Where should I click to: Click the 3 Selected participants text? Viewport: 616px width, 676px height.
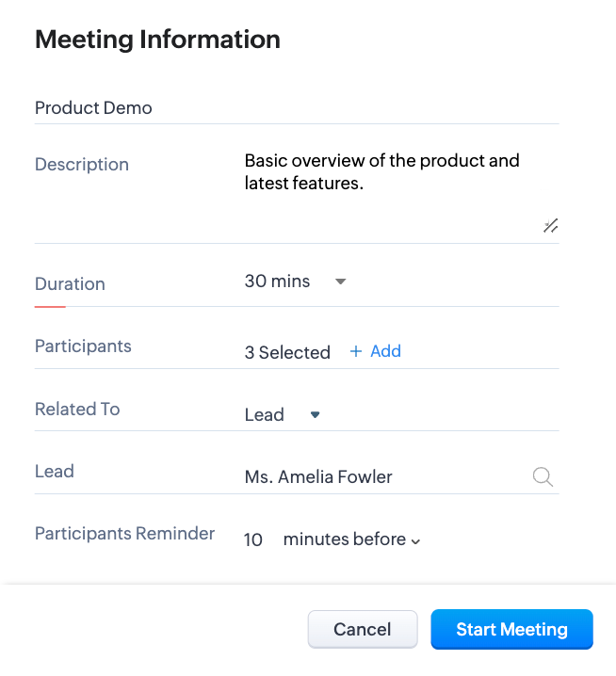pyautogui.click(x=287, y=353)
